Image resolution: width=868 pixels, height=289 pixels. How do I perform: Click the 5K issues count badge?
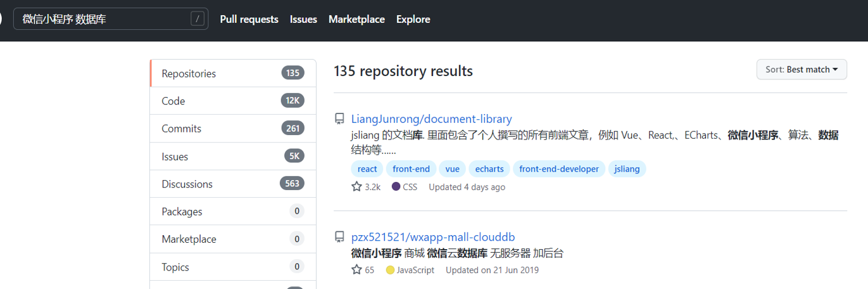coord(294,157)
